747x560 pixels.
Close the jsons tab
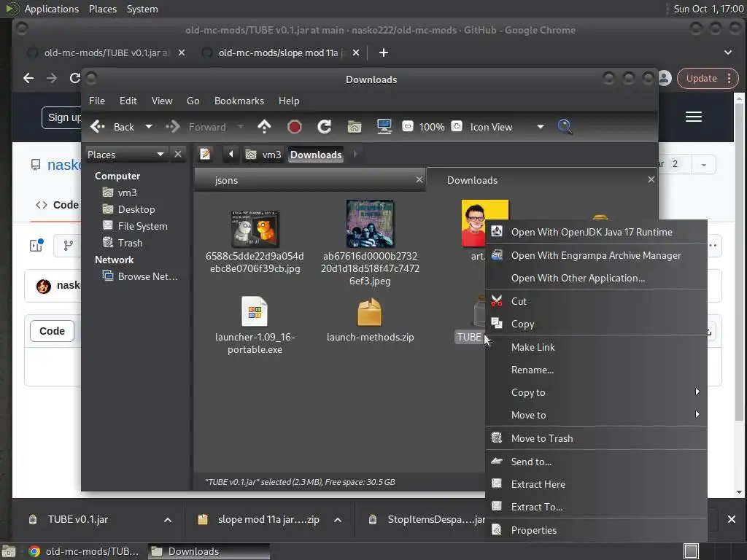[x=419, y=179]
